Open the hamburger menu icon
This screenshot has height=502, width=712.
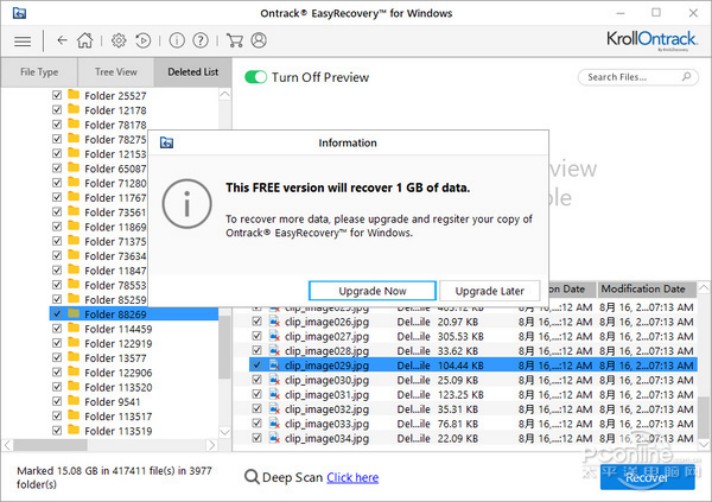22,42
